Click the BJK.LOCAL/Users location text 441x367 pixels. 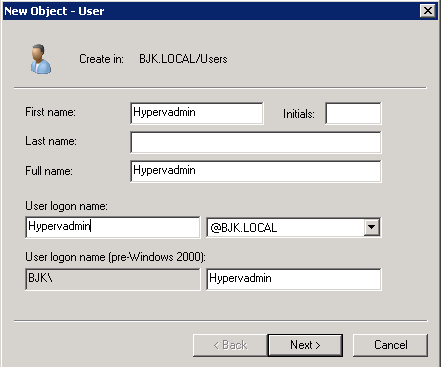(x=183, y=59)
